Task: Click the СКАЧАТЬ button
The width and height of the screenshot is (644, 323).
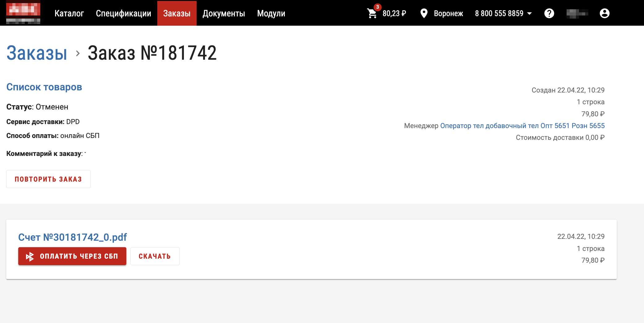Action: point(155,256)
